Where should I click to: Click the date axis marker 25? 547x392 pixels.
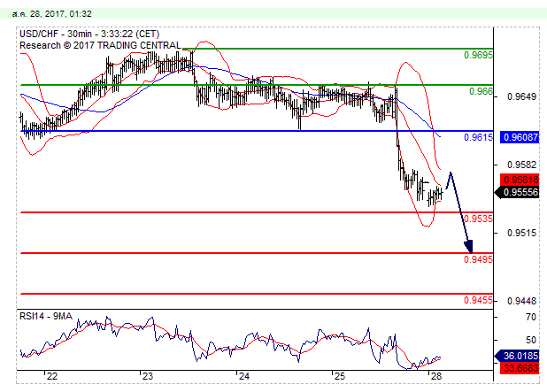coord(339,376)
